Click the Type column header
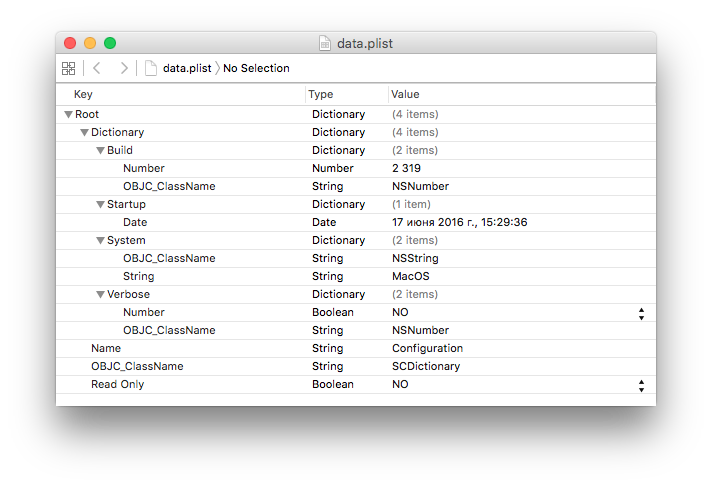Screen dimensions: 712x486 click(x=320, y=94)
